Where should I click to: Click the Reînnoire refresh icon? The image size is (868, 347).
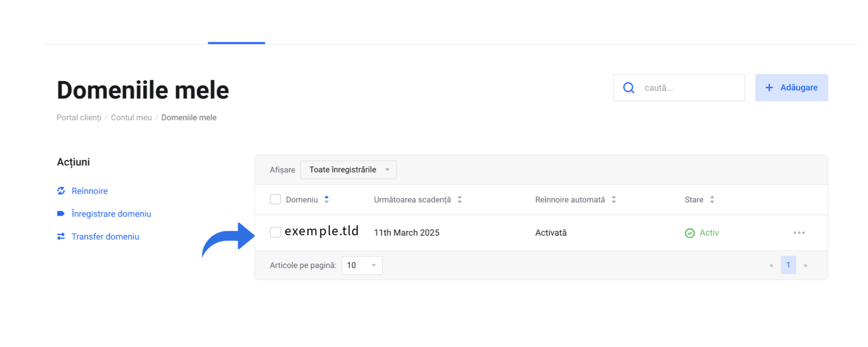click(x=61, y=191)
